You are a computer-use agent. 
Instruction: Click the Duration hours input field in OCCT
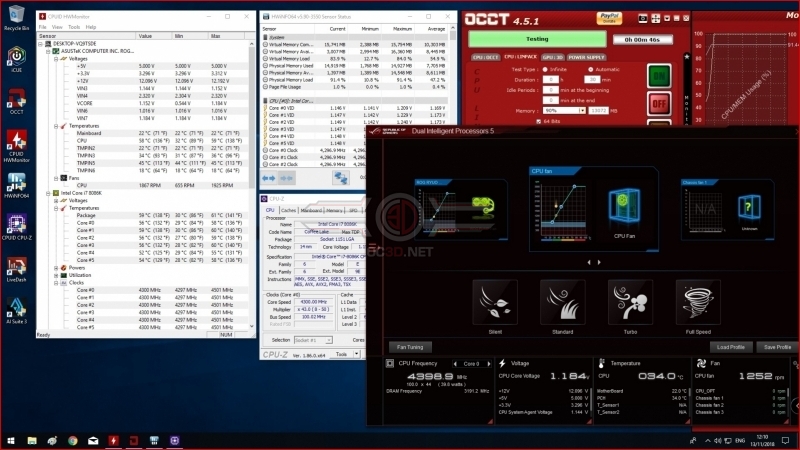pos(551,80)
